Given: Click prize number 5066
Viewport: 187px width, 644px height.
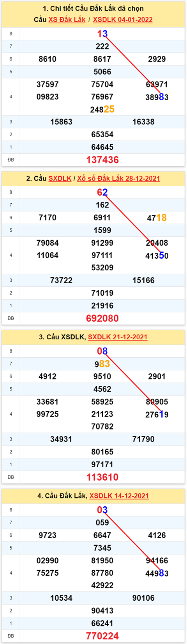Looking at the screenshot, I should coord(102,72).
